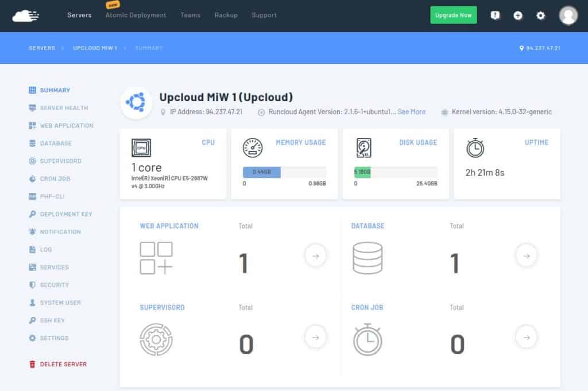Click the SUMMARY breadcrumb

149,48
